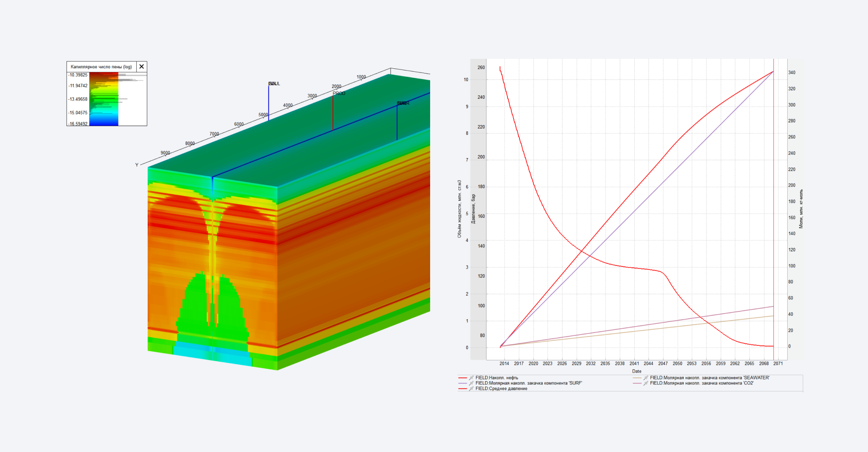Click the rainbow color scale bar in legend
The width and height of the screenshot is (868, 452).
click(104, 99)
